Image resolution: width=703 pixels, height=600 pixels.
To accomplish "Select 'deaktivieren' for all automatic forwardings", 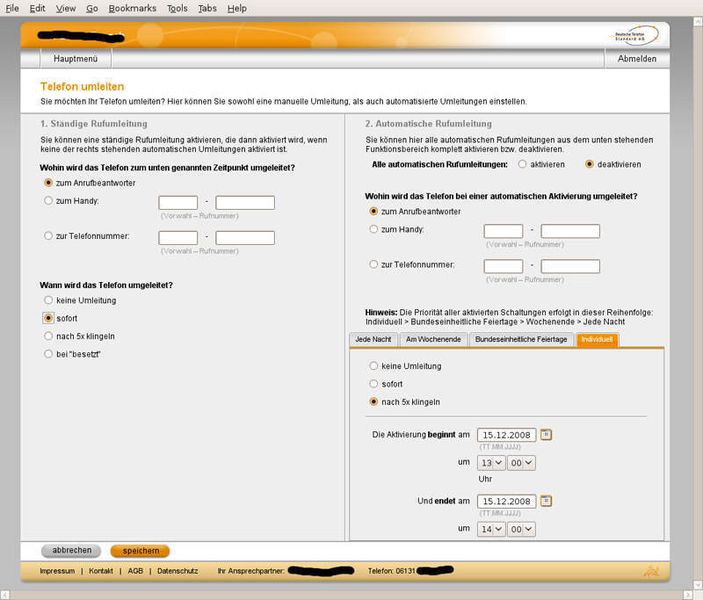I will tap(590, 164).
